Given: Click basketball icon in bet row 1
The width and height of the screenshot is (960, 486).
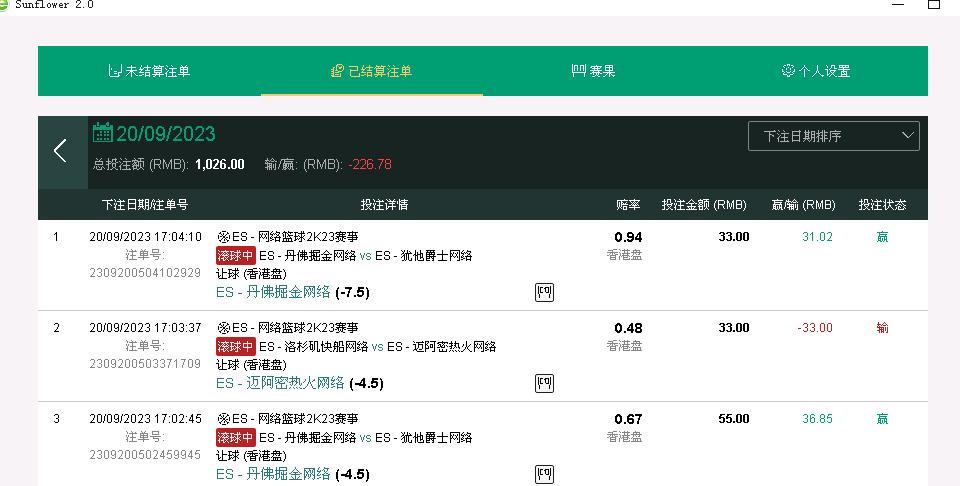Looking at the screenshot, I should tap(223, 237).
